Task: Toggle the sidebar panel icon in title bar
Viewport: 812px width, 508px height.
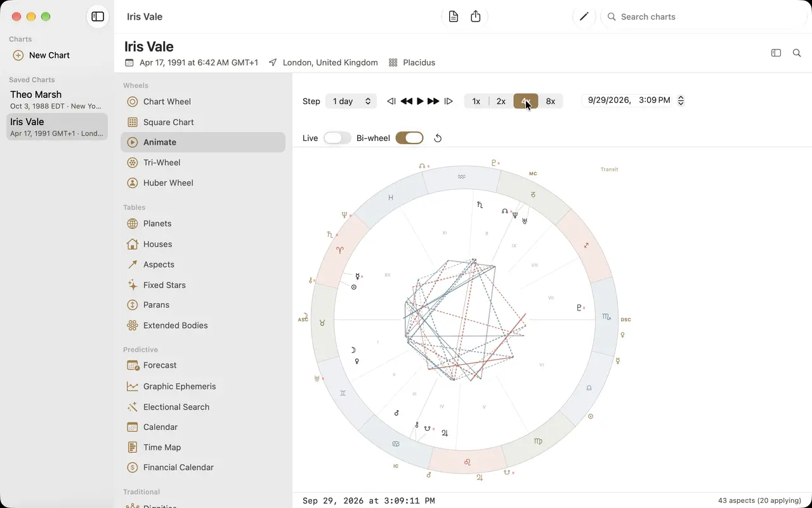Action: (x=98, y=17)
